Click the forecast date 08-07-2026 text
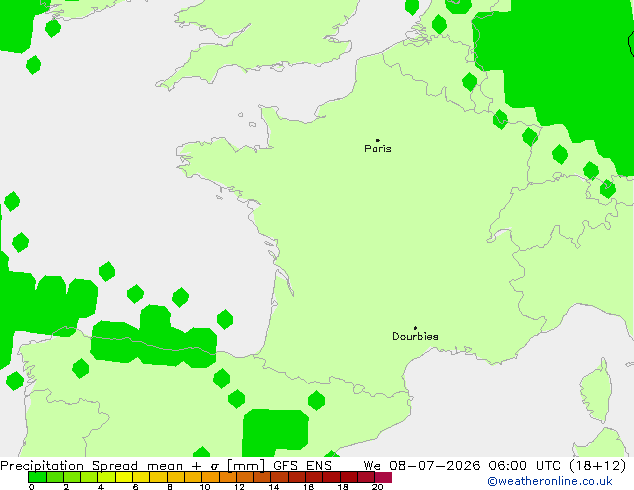The width and height of the screenshot is (634, 490). point(435,465)
